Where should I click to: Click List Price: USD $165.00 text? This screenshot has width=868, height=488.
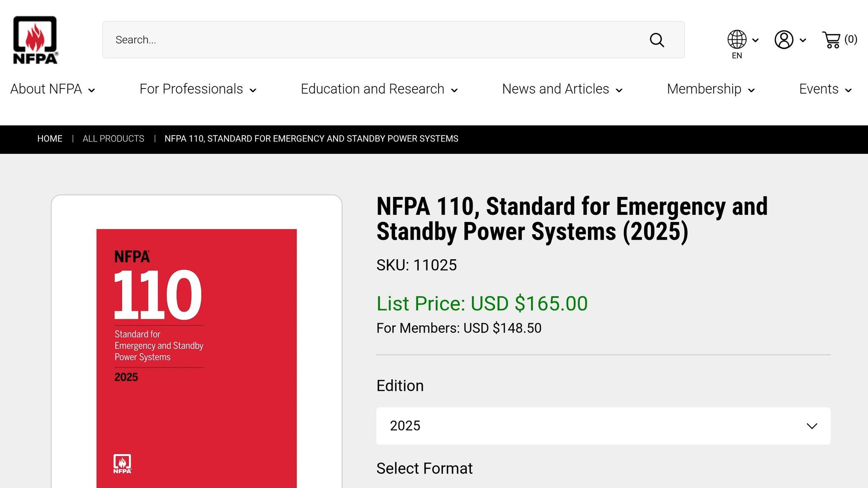click(482, 304)
